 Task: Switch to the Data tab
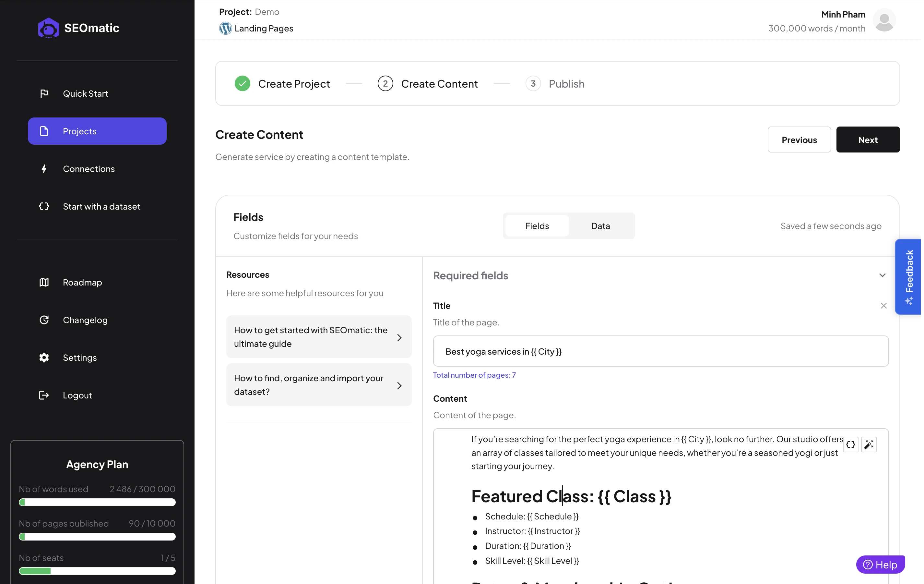pyautogui.click(x=600, y=226)
